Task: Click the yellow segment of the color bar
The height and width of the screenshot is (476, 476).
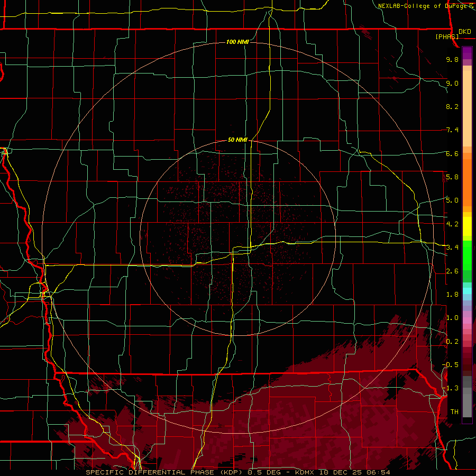Action: [467, 226]
